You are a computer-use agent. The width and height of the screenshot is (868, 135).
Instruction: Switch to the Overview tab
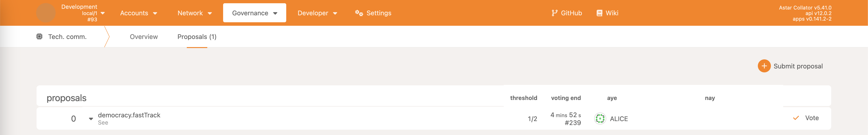point(143,37)
